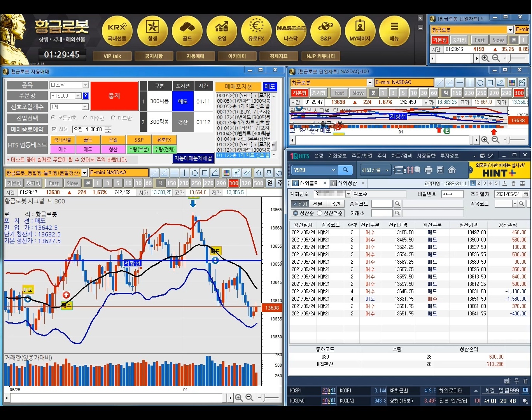Toggle 옵션 filter button
Viewport: 532px width, 420px height.
tap(336, 204)
